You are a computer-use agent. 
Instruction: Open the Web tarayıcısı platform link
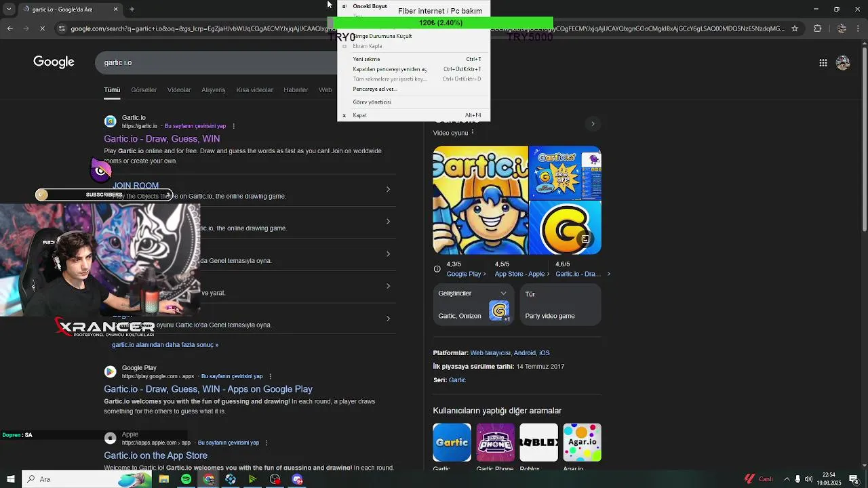click(x=490, y=353)
